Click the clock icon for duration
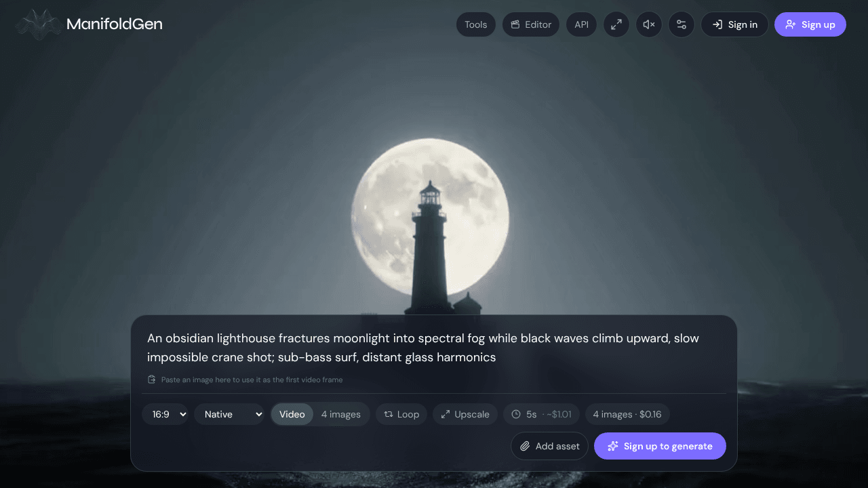This screenshot has width=868, height=488. click(x=516, y=414)
